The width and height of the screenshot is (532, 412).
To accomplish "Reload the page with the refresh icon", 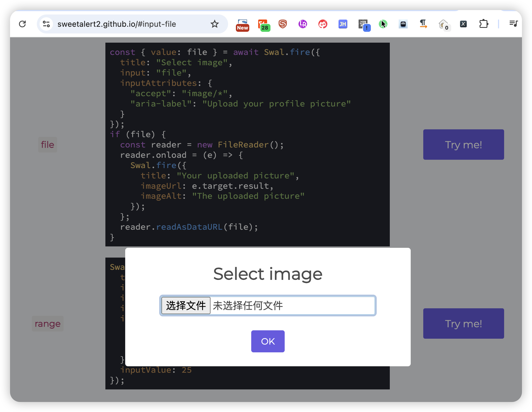I will (22, 24).
